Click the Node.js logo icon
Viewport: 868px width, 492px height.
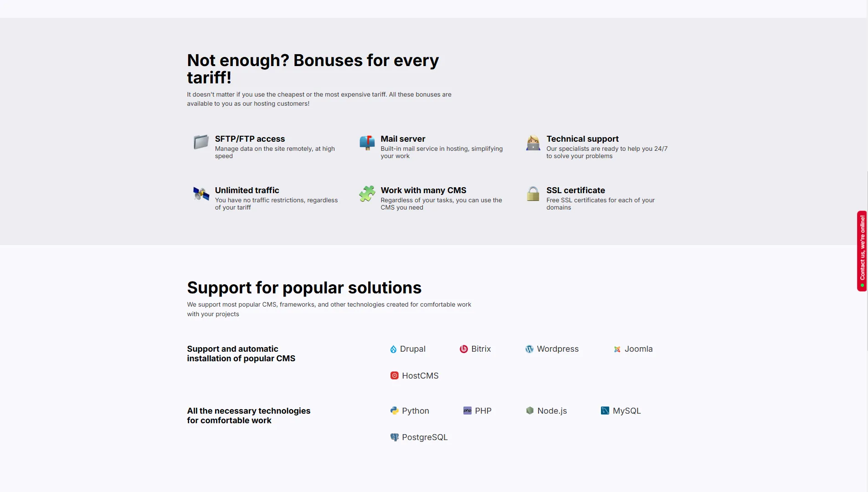(x=529, y=411)
